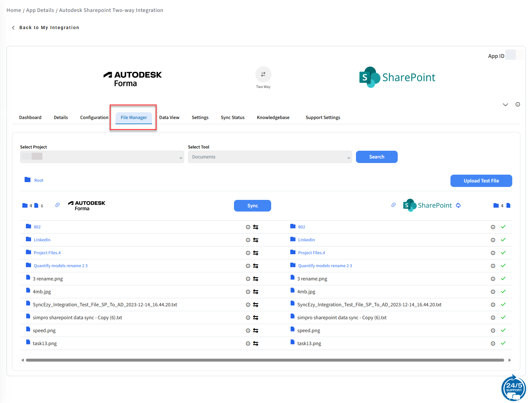Switch to the Data View tab
Image resolution: width=532 pixels, height=403 pixels.
[169, 117]
